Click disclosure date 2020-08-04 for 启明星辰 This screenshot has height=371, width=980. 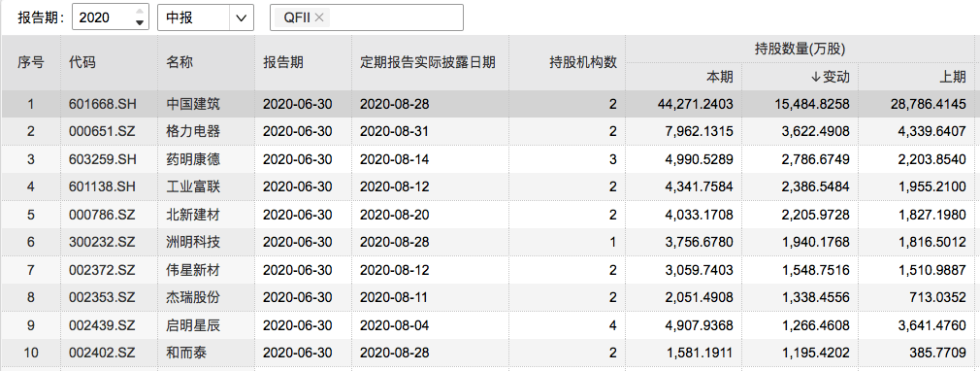pyautogui.click(x=394, y=325)
